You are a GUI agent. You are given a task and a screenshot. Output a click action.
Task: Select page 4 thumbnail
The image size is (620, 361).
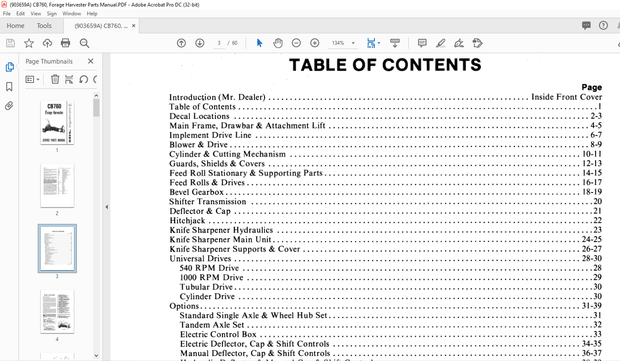pyautogui.click(x=57, y=312)
